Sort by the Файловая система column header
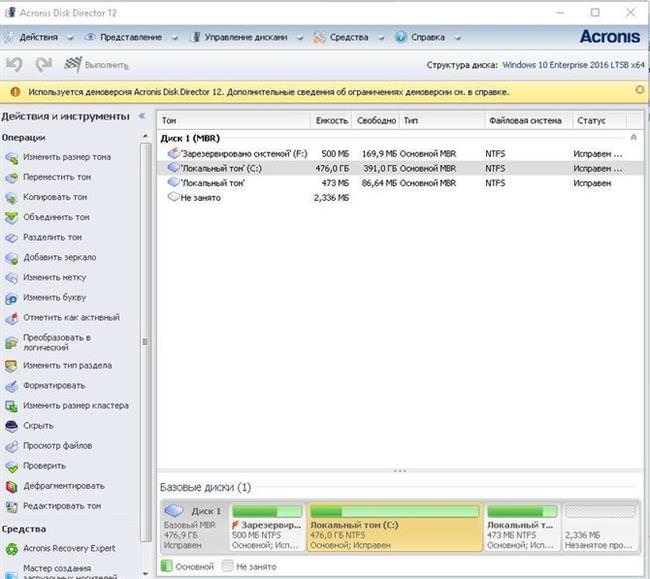 coord(528,121)
